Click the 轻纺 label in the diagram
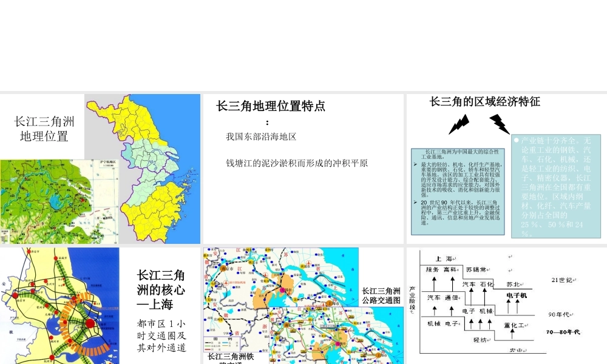The width and height of the screenshot is (607, 364). pos(480,340)
